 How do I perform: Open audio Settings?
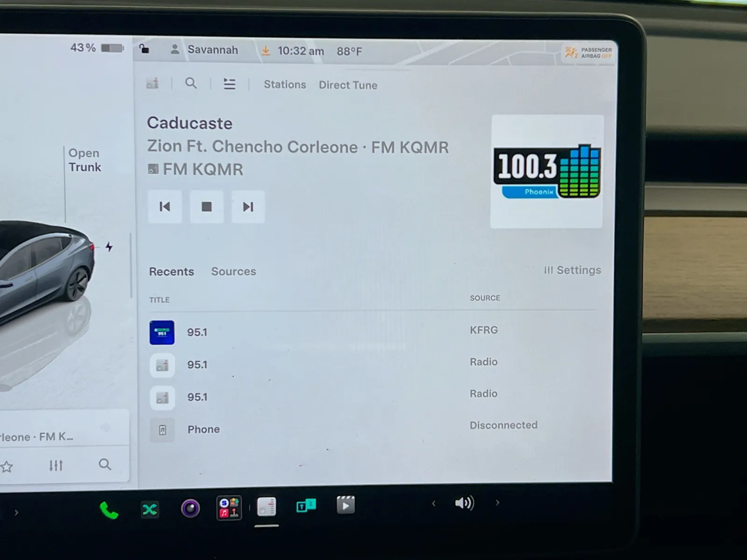point(572,270)
